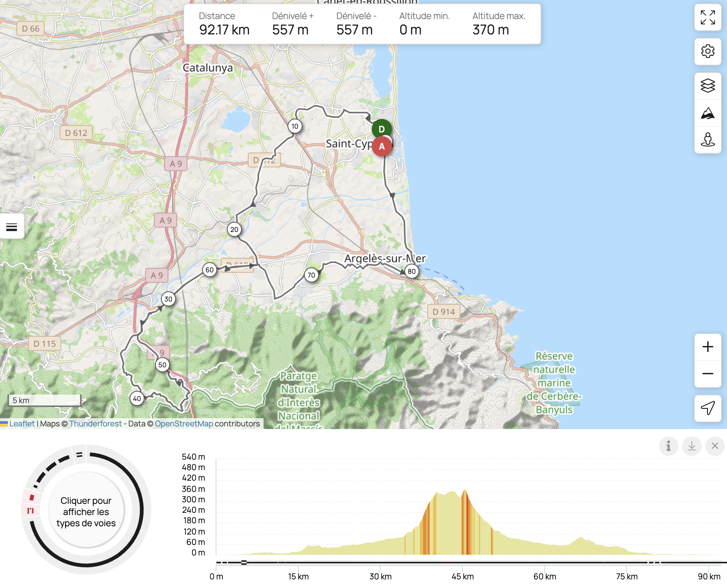Open the map settings gear
Viewport: 727px width, 588px height.
point(708,51)
